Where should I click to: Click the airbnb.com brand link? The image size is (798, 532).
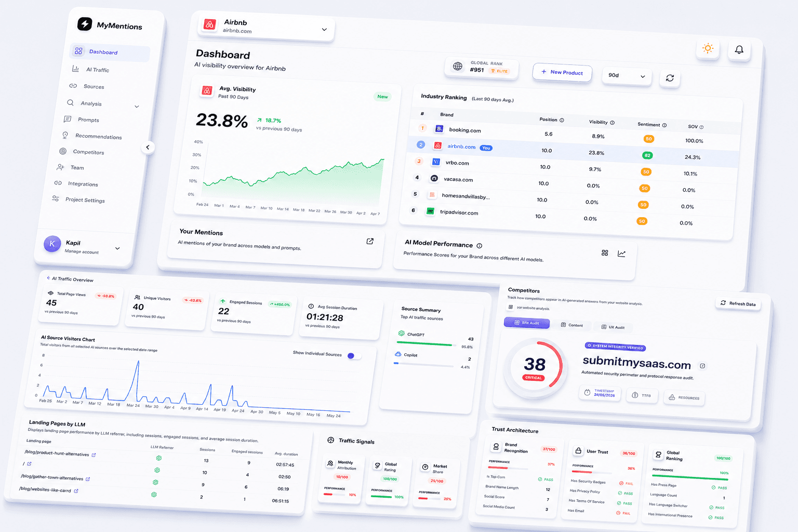pos(461,147)
